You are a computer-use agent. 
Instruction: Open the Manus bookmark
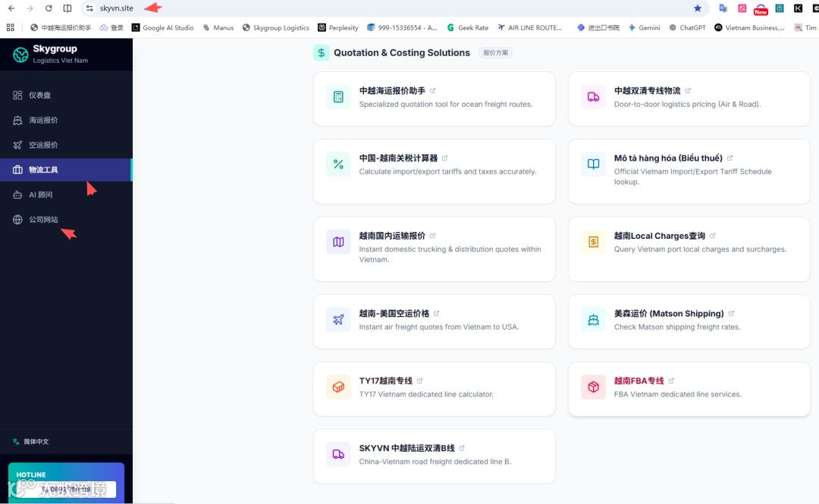click(x=218, y=28)
